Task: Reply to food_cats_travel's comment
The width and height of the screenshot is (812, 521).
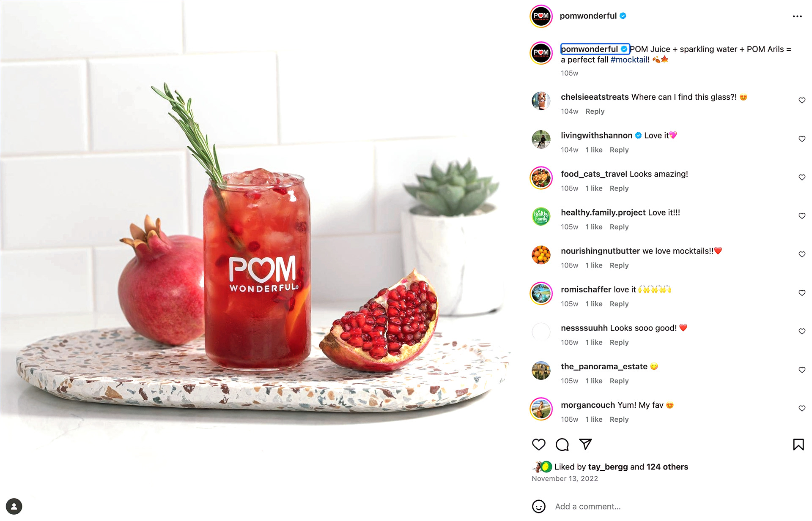Action: tap(619, 188)
